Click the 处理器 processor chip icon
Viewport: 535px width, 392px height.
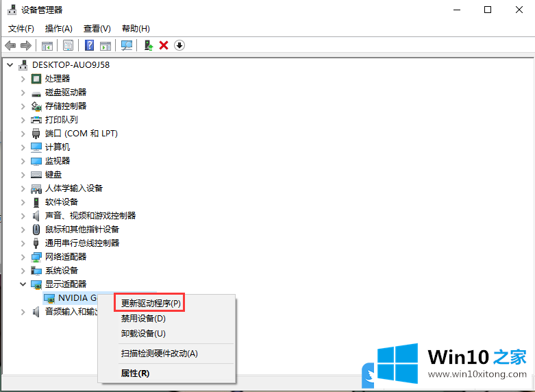click(x=36, y=79)
